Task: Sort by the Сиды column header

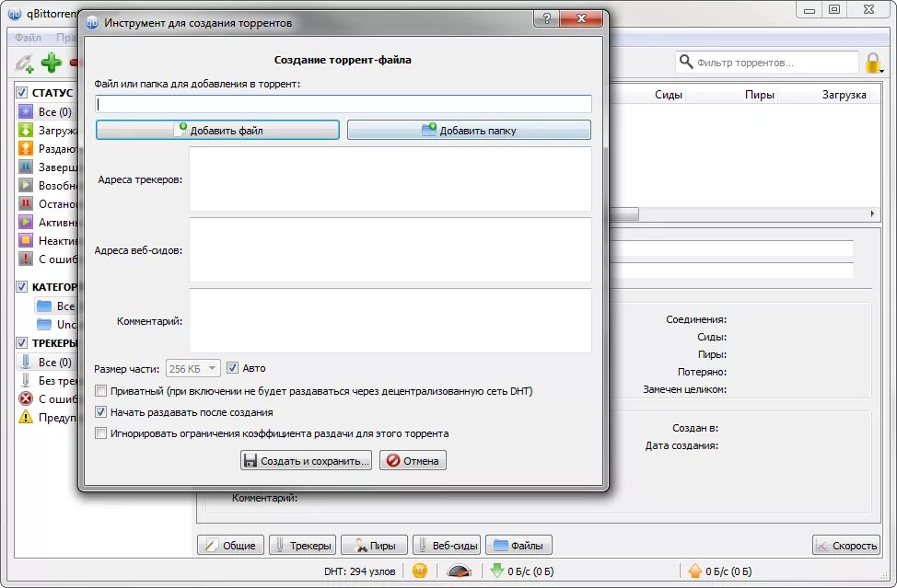Action: pyautogui.click(x=669, y=95)
